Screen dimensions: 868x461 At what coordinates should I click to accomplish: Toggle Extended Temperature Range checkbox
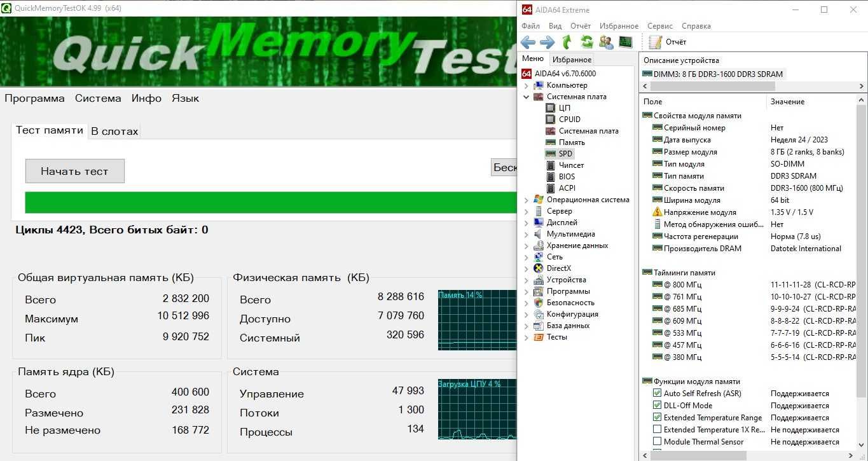tap(658, 418)
